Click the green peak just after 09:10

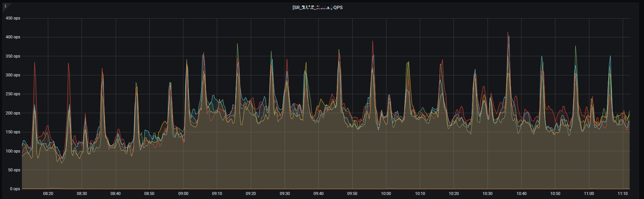pyautogui.click(x=237, y=44)
